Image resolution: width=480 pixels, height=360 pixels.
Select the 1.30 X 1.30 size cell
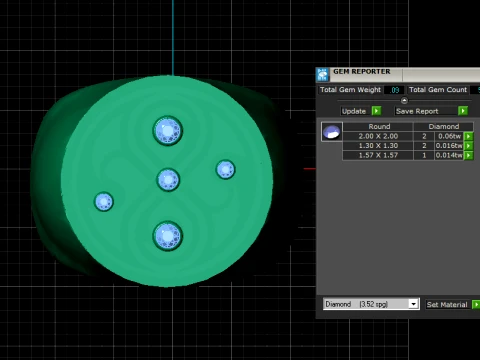click(x=378, y=146)
